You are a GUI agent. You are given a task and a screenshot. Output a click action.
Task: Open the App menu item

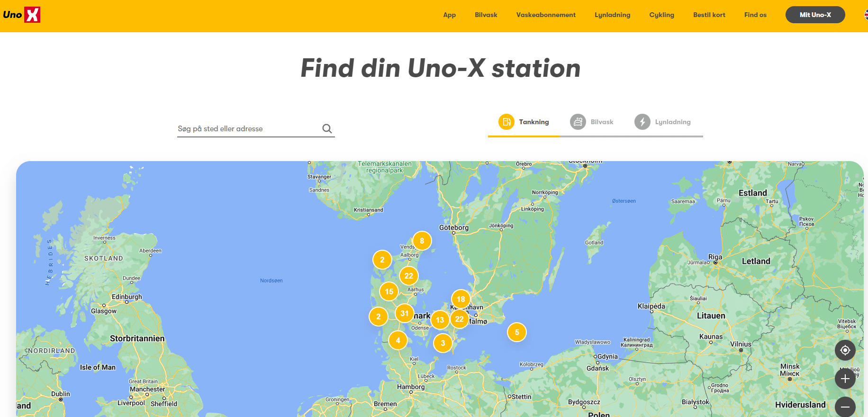coord(449,15)
